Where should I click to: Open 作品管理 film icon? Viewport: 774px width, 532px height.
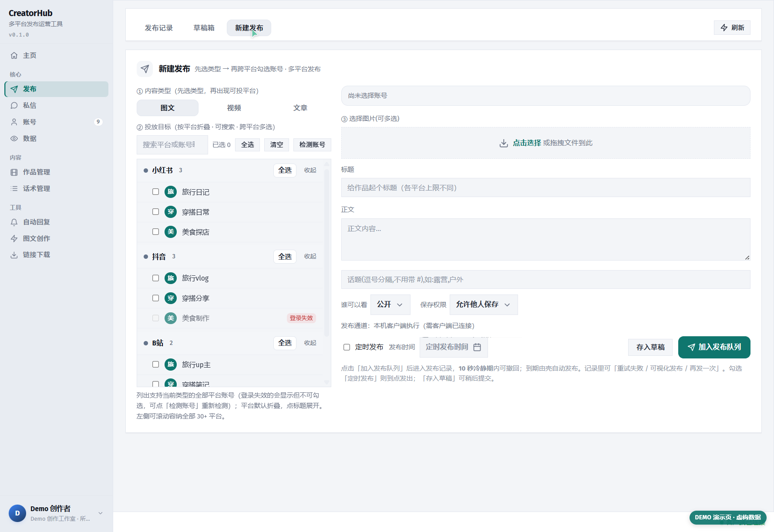click(x=14, y=172)
